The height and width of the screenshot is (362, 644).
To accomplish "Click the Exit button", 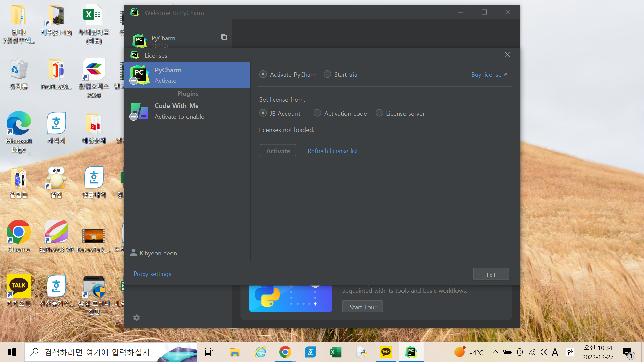I will [491, 274].
